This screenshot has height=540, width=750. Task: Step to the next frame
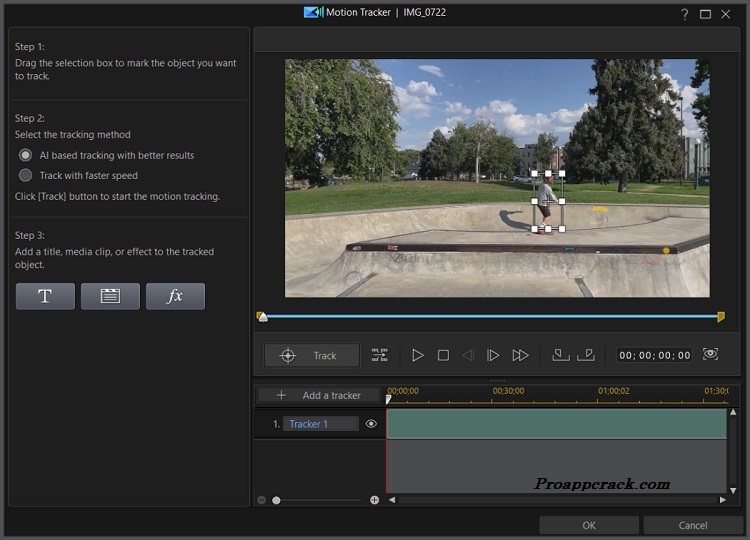coord(493,355)
